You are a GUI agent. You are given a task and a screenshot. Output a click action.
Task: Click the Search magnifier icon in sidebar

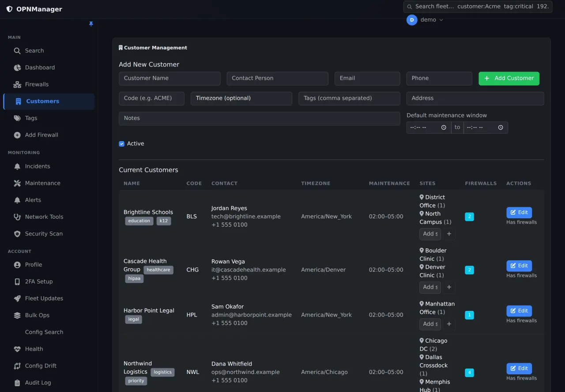coord(17,51)
